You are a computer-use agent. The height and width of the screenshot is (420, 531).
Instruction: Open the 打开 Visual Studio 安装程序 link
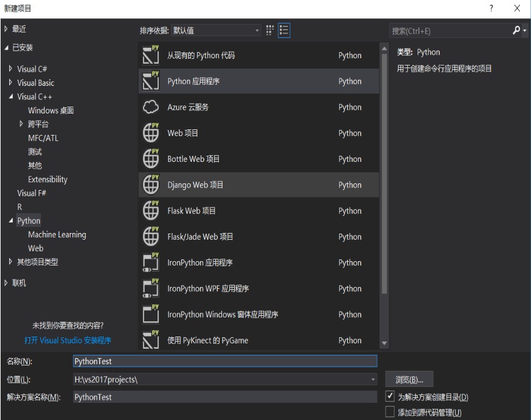coord(67,340)
